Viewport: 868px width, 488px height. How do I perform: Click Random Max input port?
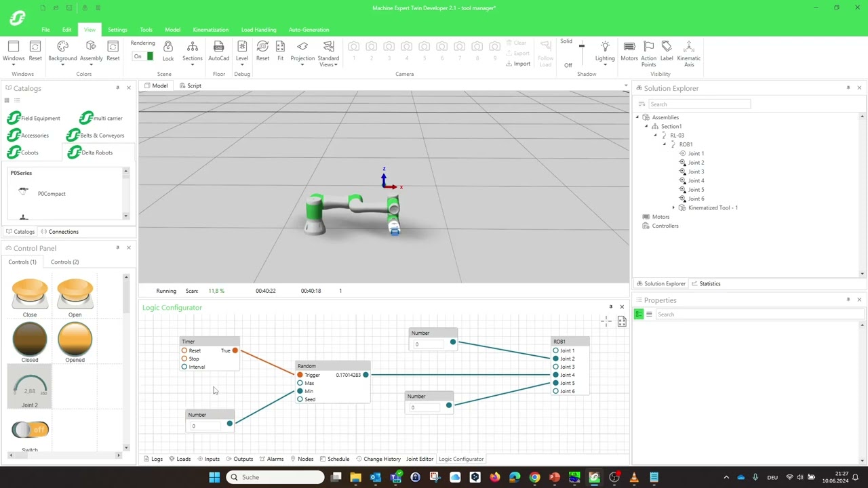point(300,383)
